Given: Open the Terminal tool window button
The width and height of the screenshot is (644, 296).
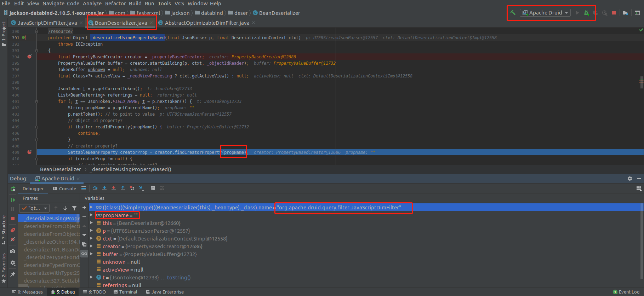Looking at the screenshot, I should pyautogui.click(x=125, y=292).
